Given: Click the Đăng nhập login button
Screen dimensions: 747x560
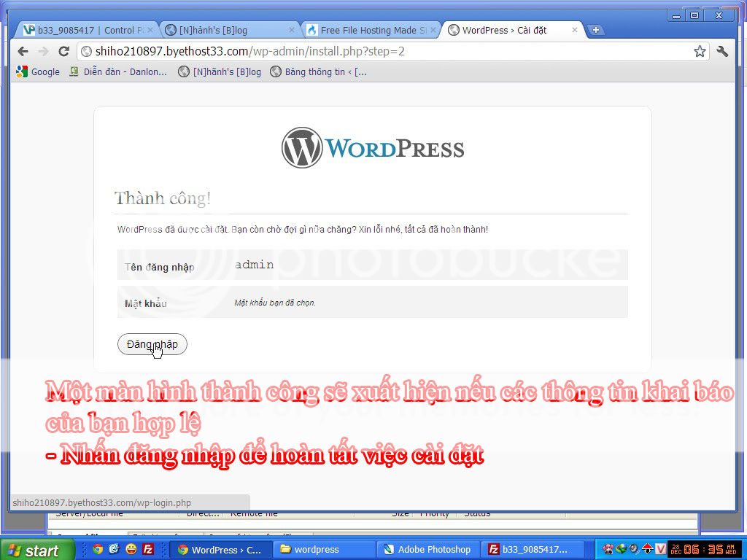Looking at the screenshot, I should click(152, 344).
